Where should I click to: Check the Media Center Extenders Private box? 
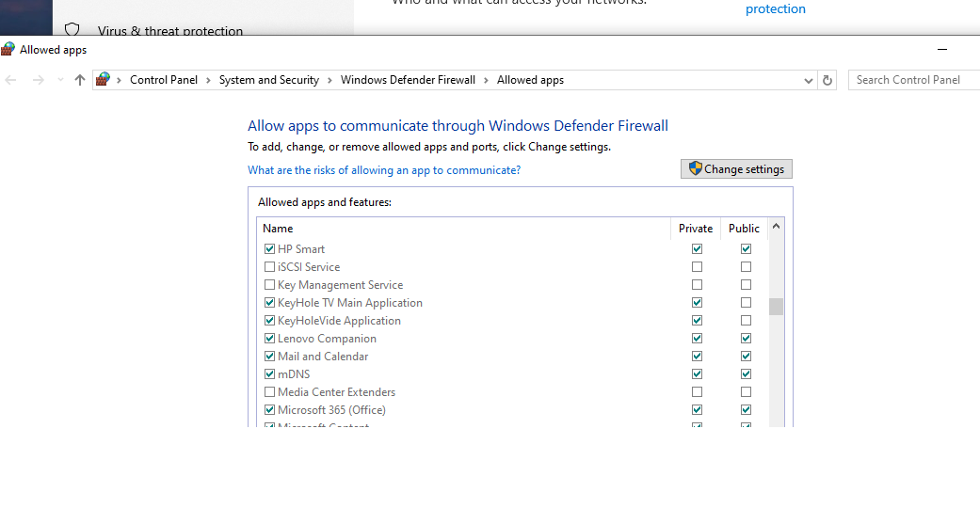[697, 392]
